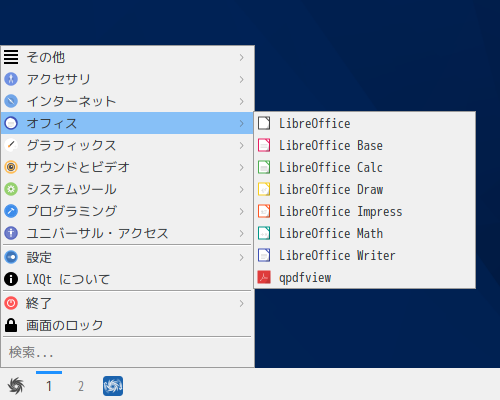
Task: Click the プログラミング wrench icon
Action: tap(11, 211)
